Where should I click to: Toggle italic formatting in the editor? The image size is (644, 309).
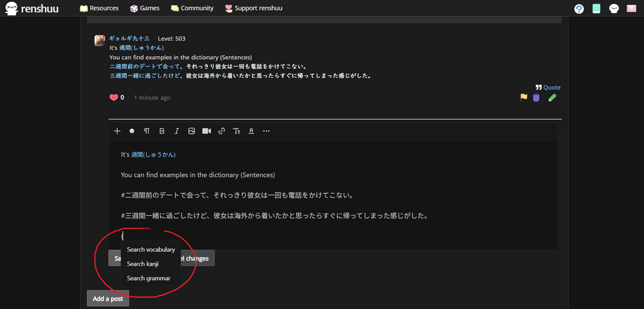click(176, 131)
